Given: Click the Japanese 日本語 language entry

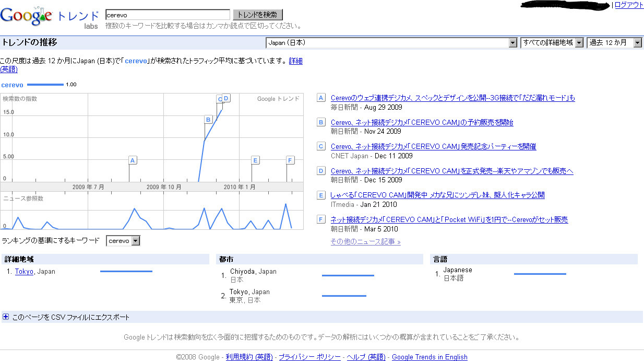Looking at the screenshot, I should tap(458, 274).
